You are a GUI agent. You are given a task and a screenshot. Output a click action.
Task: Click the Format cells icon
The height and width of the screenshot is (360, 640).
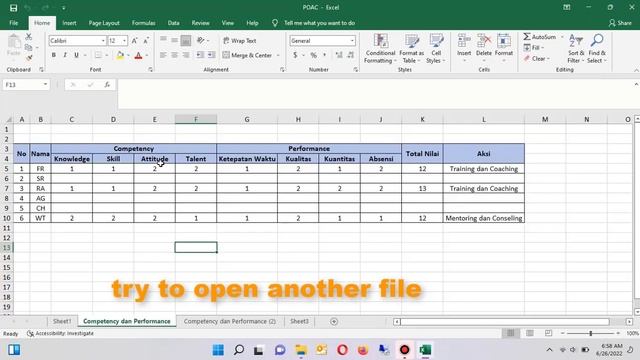[504, 41]
